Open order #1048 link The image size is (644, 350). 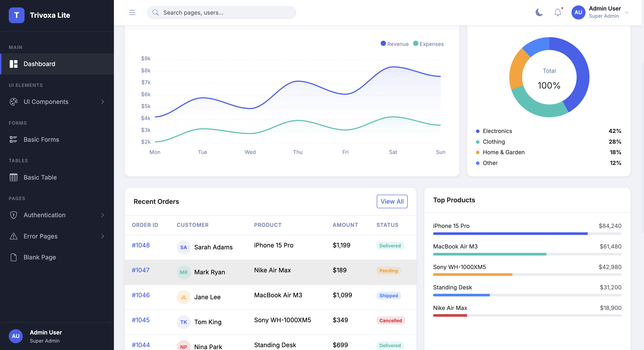pos(141,245)
